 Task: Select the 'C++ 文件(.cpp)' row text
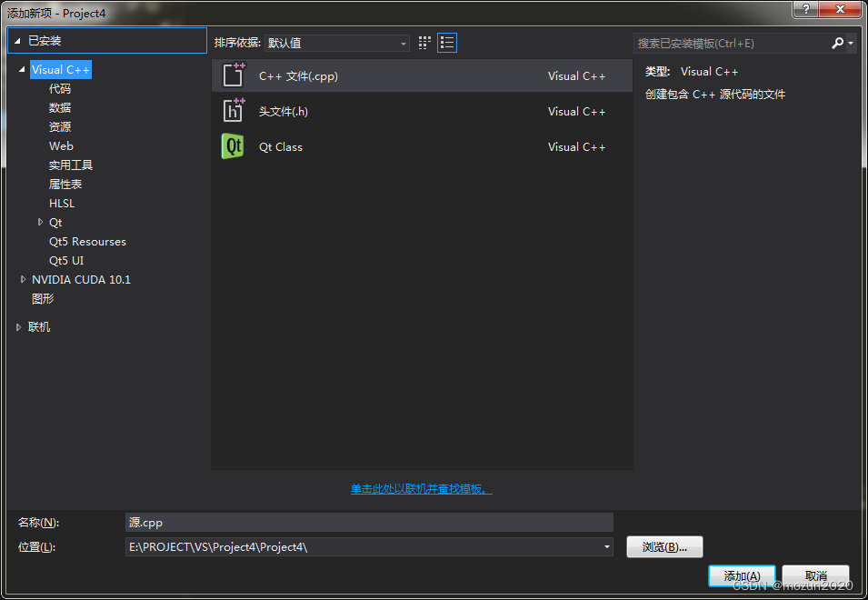(298, 75)
